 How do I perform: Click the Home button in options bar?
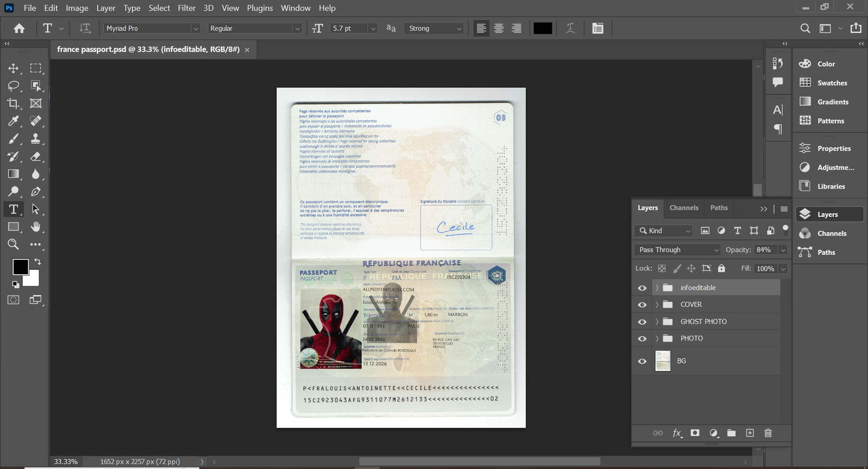coord(19,28)
